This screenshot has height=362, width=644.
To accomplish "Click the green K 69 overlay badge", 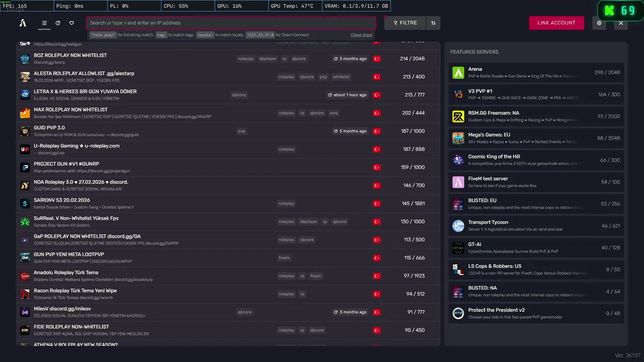I will [620, 11].
